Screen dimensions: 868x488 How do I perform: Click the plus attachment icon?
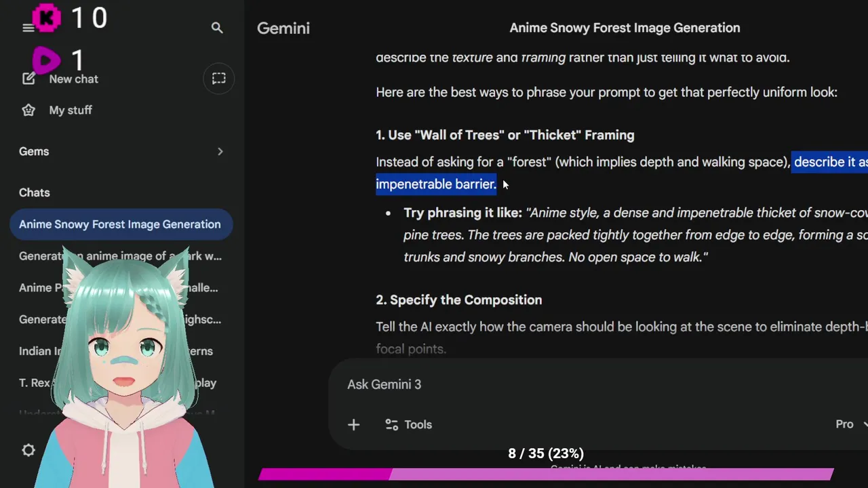click(353, 424)
